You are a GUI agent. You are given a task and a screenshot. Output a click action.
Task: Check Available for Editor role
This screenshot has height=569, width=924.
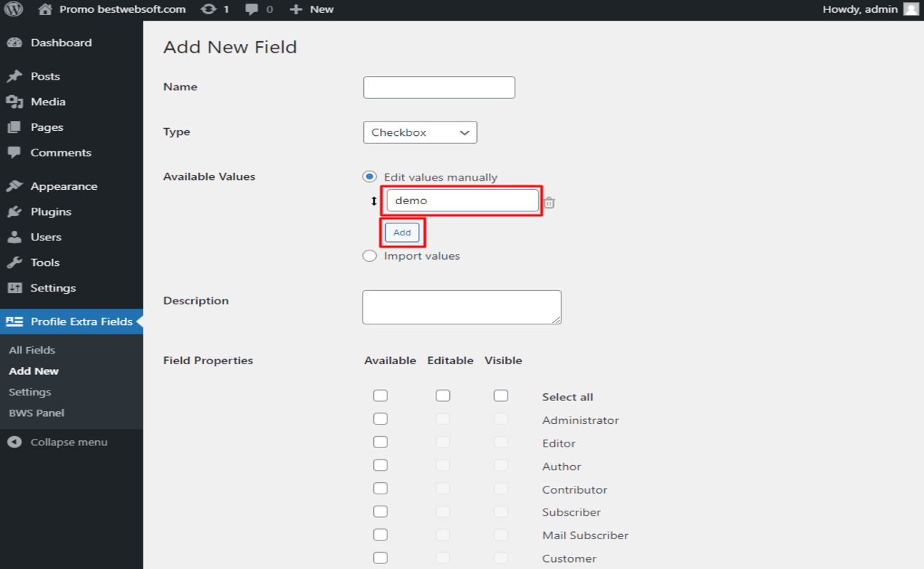(380, 442)
